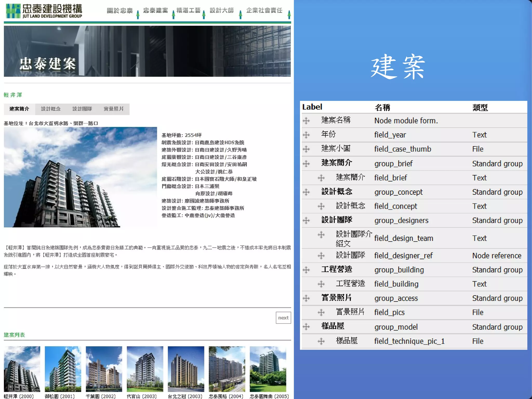Switch to the 設計概念 tab
532x399 pixels.
coord(51,109)
